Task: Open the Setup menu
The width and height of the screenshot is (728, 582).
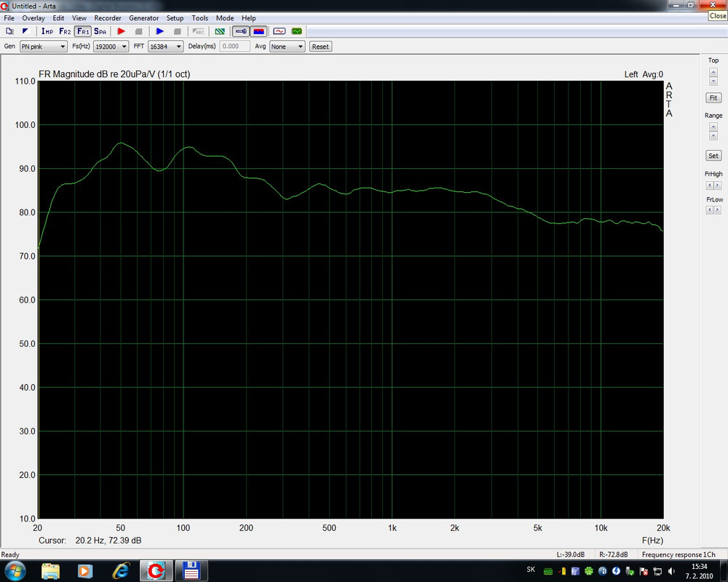Action: click(x=175, y=18)
